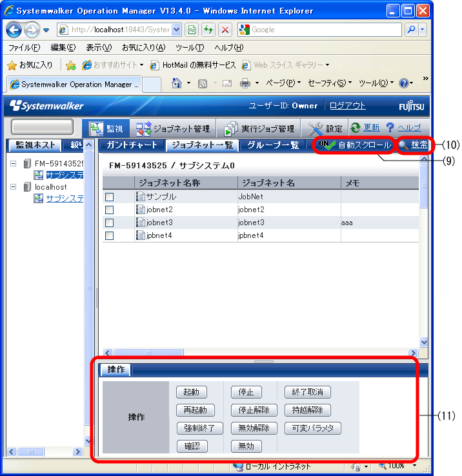This screenshot has width=462, height=476.
Task: Collapse the FM-59143525 tree node
Action: coord(13,164)
